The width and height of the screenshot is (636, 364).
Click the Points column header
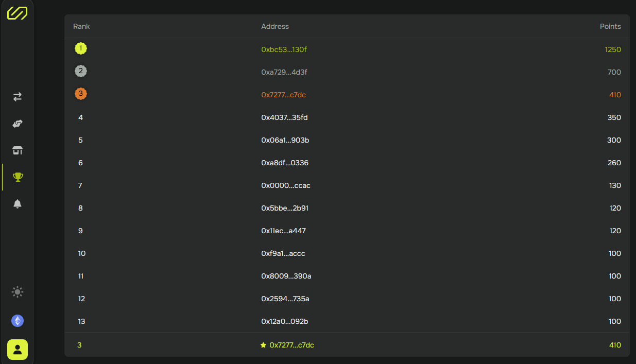(610, 26)
